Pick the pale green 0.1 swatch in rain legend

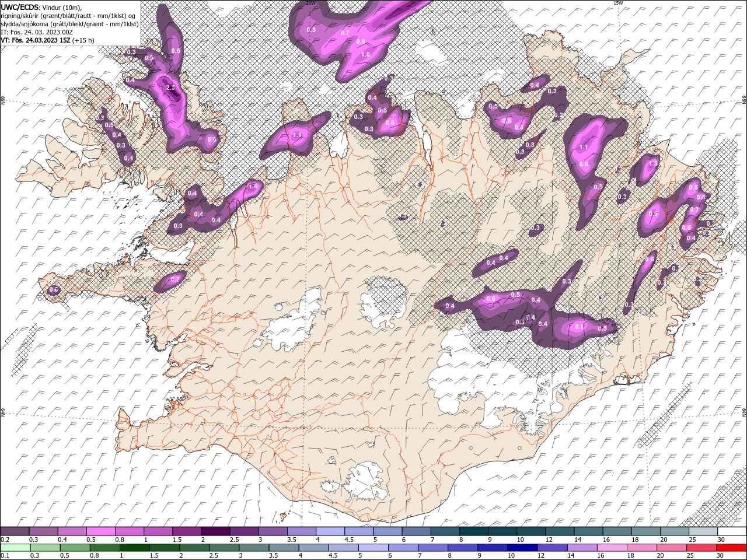(x=15, y=547)
